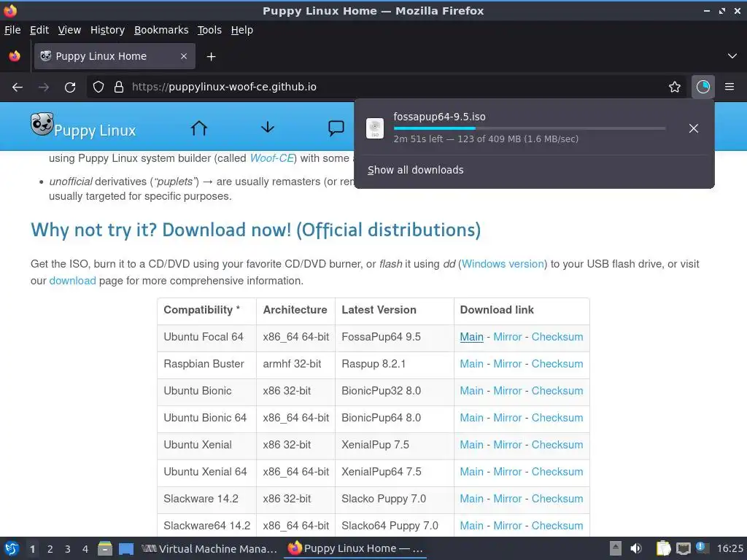Viewport: 747px width, 560px height.
Task: Click the fossapup64 ISO file icon
Action: 375,128
